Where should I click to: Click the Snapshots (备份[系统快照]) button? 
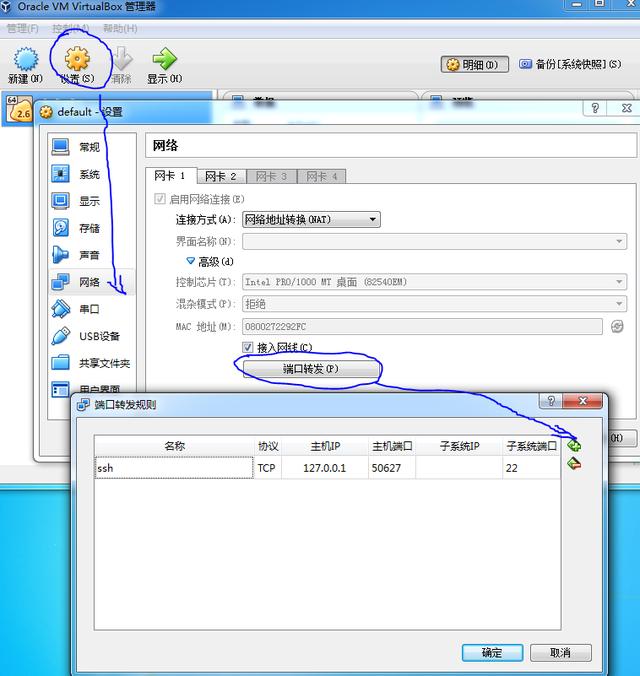click(571, 65)
